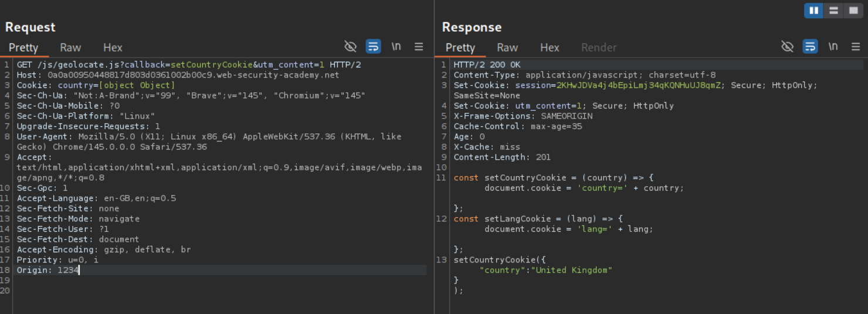
Task: Show non-printable characters \n in Request panel
Action: pyautogui.click(x=396, y=47)
